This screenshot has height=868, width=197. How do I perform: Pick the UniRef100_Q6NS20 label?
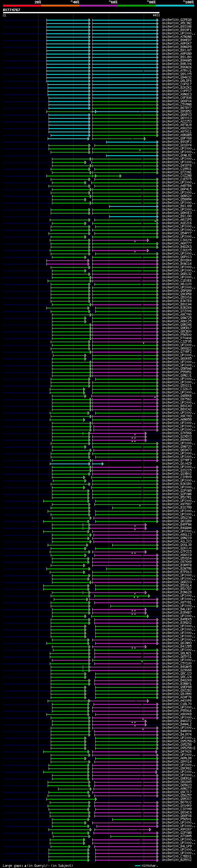(x=177, y=196)
